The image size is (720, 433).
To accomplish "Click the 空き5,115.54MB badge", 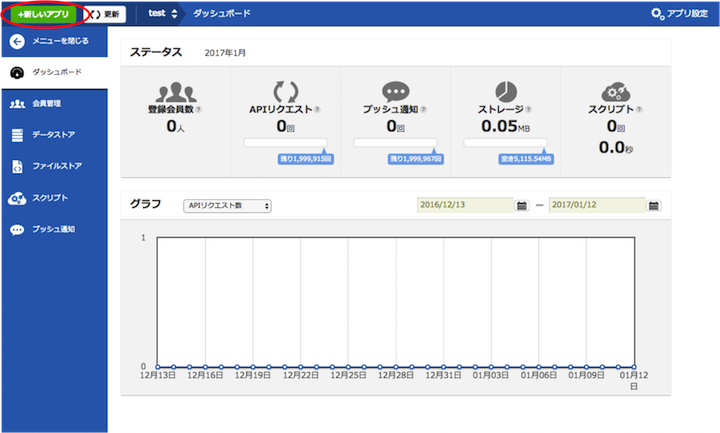I will 526,159.
